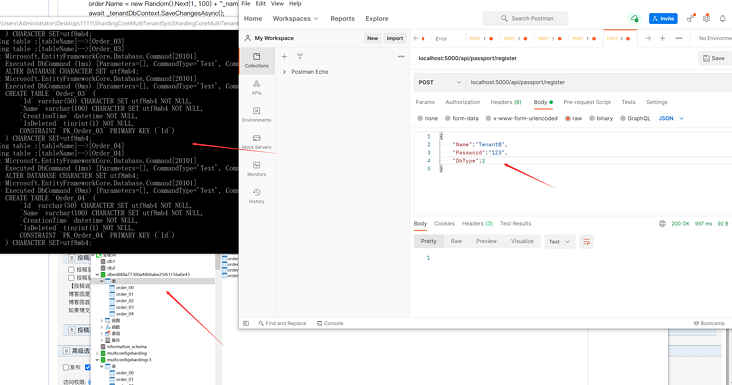This screenshot has width=732, height=385.
Task: Open the POST method dropdown
Action: [439, 82]
